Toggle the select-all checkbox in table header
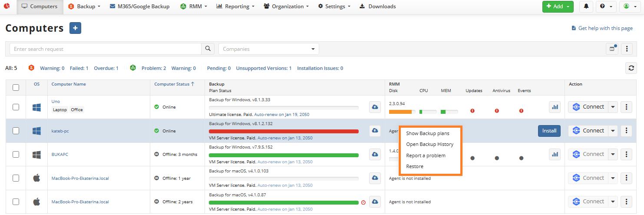 16,87
